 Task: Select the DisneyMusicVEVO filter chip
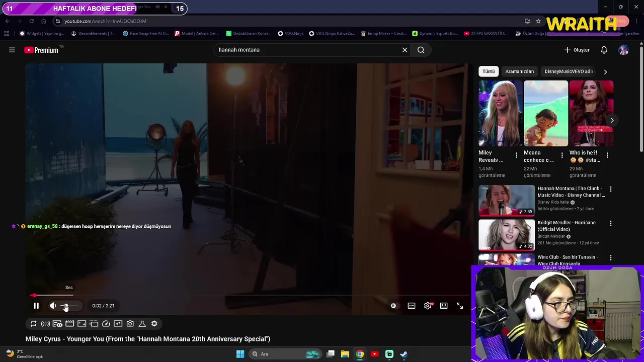(x=568, y=71)
